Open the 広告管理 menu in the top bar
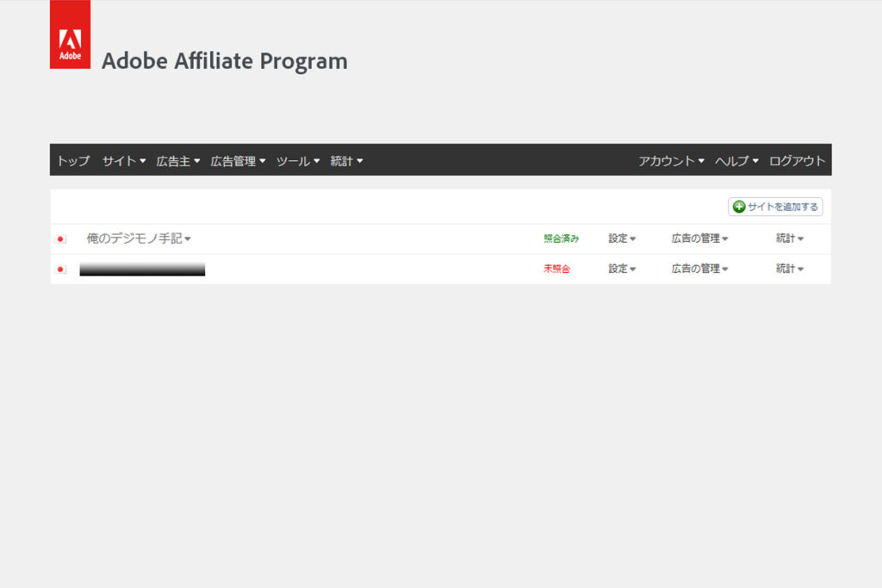Image resolution: width=882 pixels, height=588 pixels. 238,161
